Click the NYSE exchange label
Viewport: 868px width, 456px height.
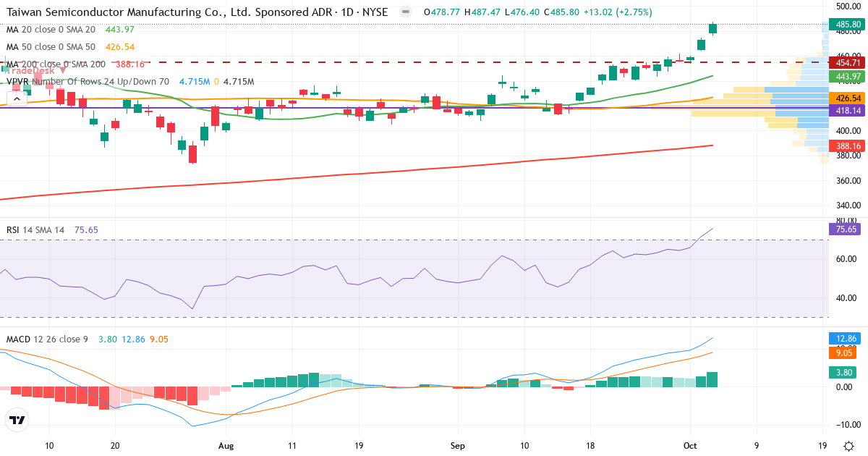click(375, 12)
